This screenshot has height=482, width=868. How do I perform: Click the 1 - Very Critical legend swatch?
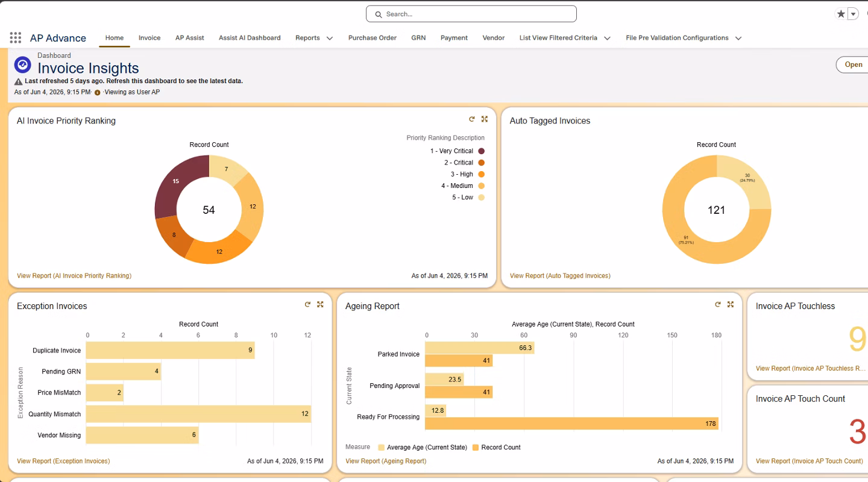[x=481, y=151]
